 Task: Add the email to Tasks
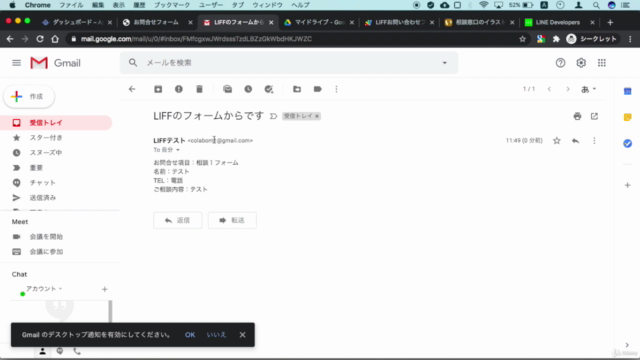(269, 89)
